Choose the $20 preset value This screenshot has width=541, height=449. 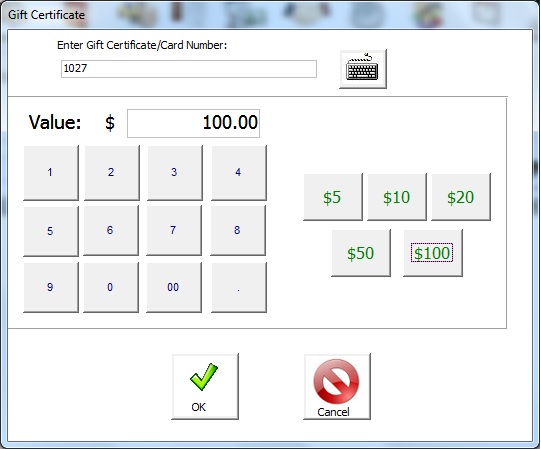[x=461, y=197]
